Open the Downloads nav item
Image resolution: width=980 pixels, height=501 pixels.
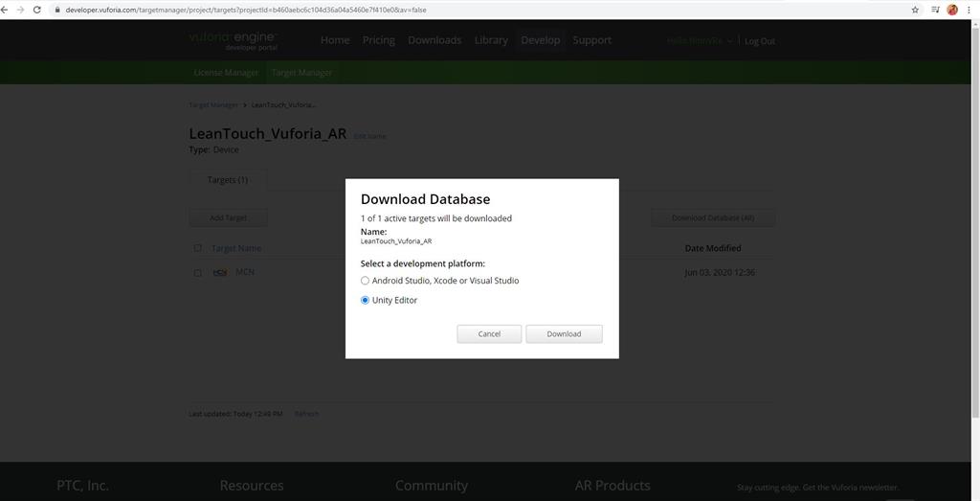434,40
